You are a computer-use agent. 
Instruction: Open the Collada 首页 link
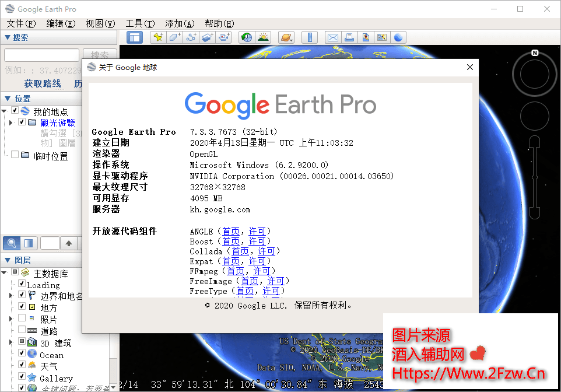(240, 251)
